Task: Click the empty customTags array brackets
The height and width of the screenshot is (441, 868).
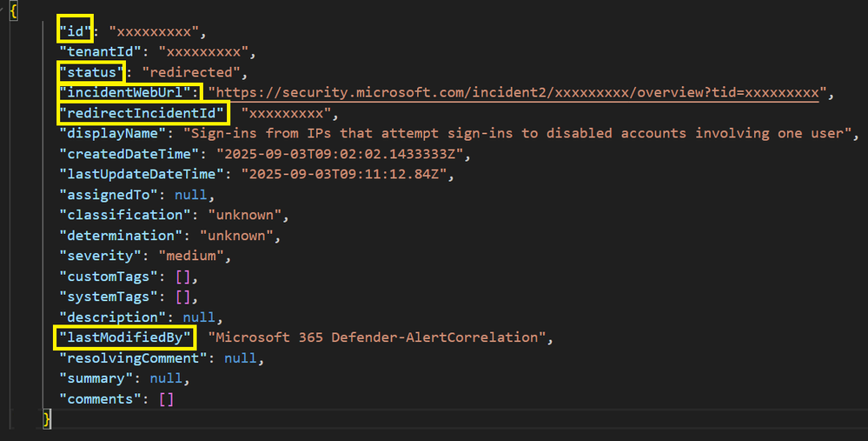Action: pos(182,277)
